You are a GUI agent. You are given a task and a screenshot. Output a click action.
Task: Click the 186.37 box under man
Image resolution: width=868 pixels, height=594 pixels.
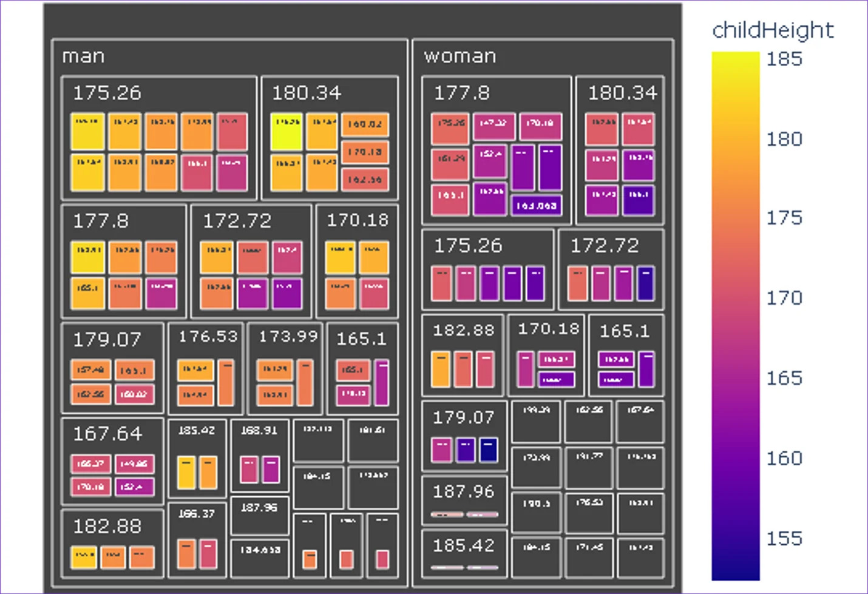pos(197,539)
